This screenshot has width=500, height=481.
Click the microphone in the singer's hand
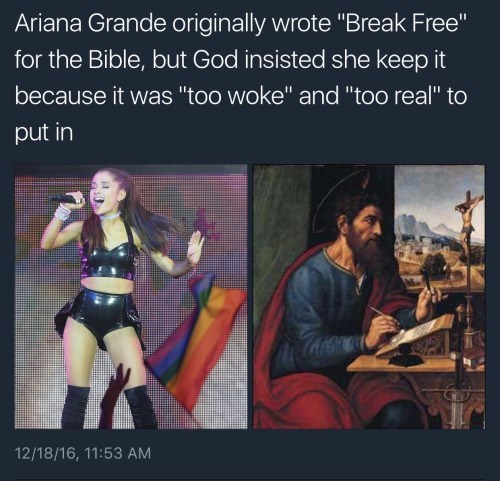[x=64, y=199]
